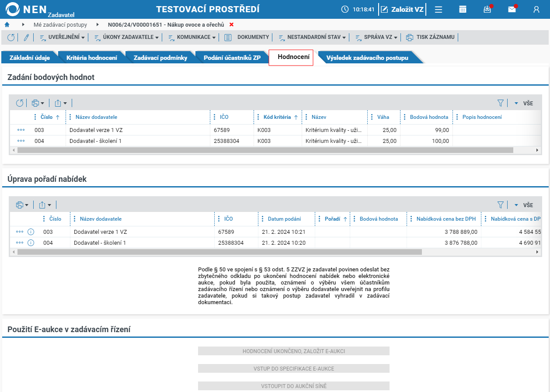Open export menu in Zadání bodových hodnot
550x392 pixels.
pos(61,103)
